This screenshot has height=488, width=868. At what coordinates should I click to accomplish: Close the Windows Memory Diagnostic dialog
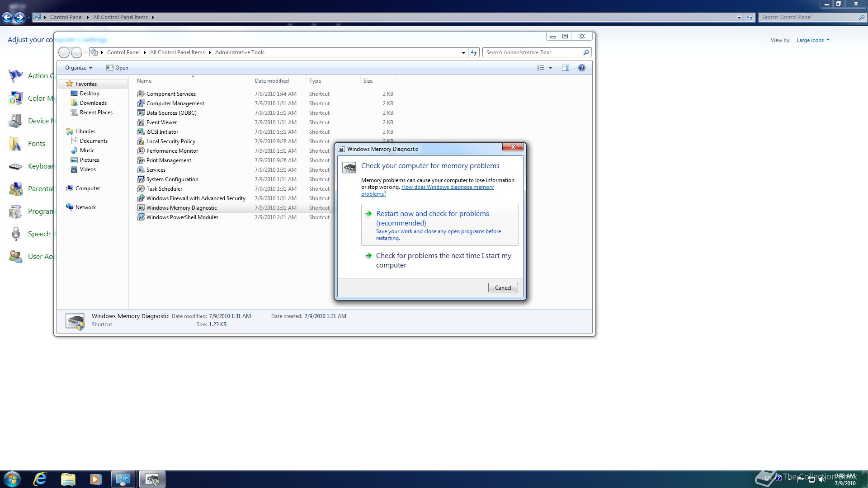pos(513,147)
